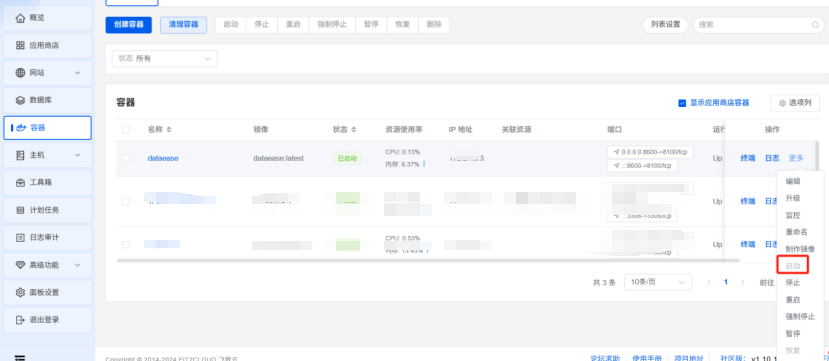Viewport: 829px width, 361px height.
Task: Click the 选项列 button
Action: point(795,103)
